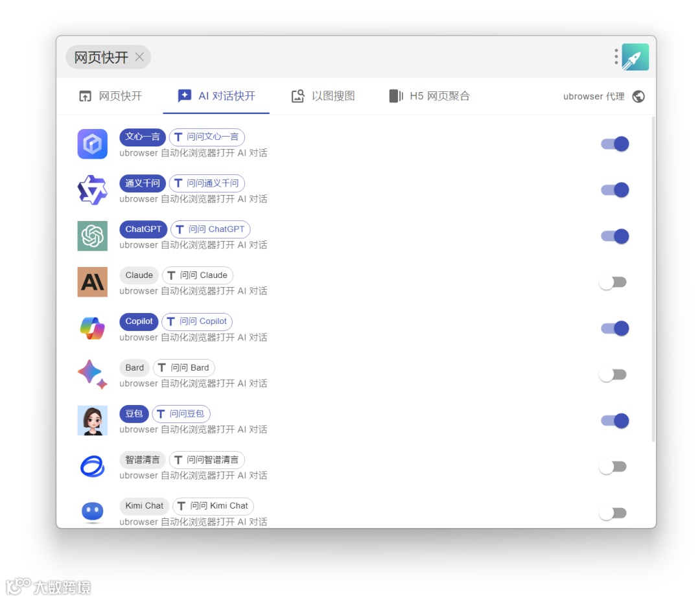The height and width of the screenshot is (600, 700).
Task: Enable the Claude toggle switch
Action: pos(612,282)
